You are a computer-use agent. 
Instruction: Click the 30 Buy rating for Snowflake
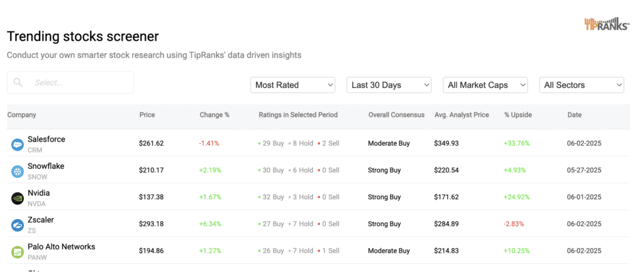pyautogui.click(x=271, y=170)
